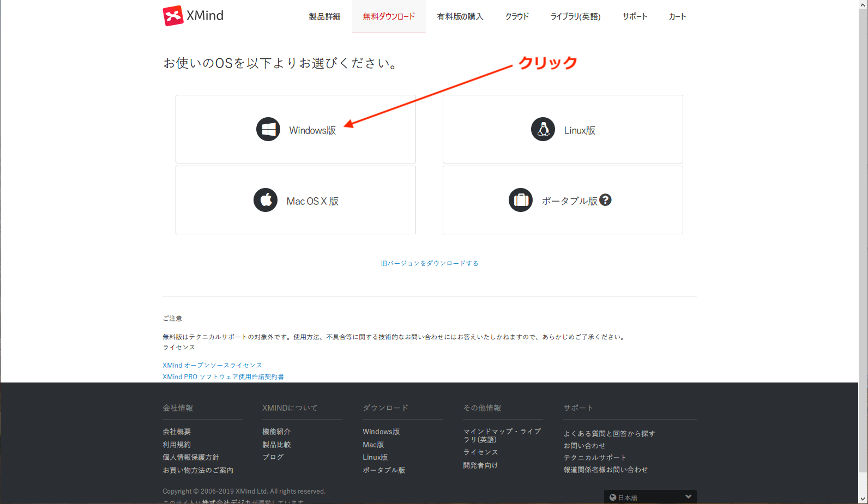868x504 pixels.
Task: Click the globe icon in language selector
Action: (613, 497)
